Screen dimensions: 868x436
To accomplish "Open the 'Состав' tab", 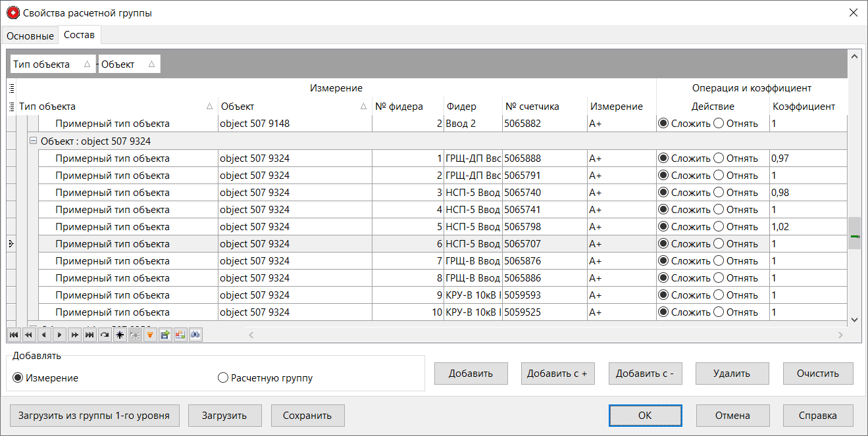I will (79, 36).
